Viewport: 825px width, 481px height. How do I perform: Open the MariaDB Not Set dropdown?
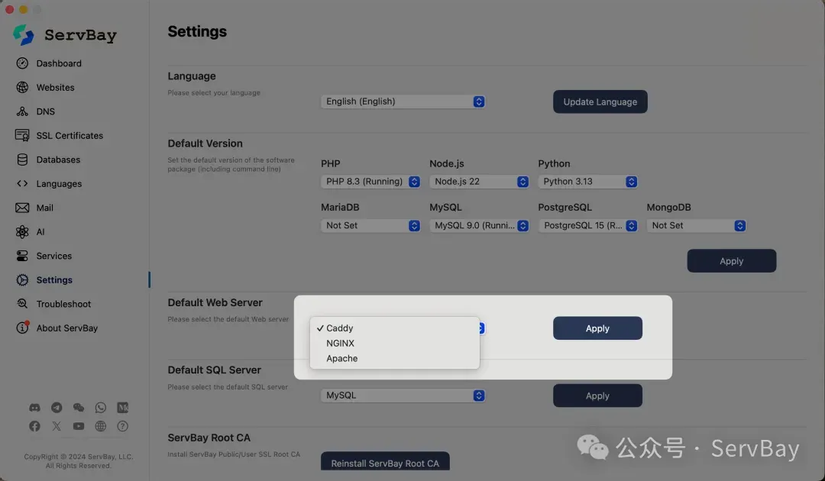pyautogui.click(x=370, y=225)
